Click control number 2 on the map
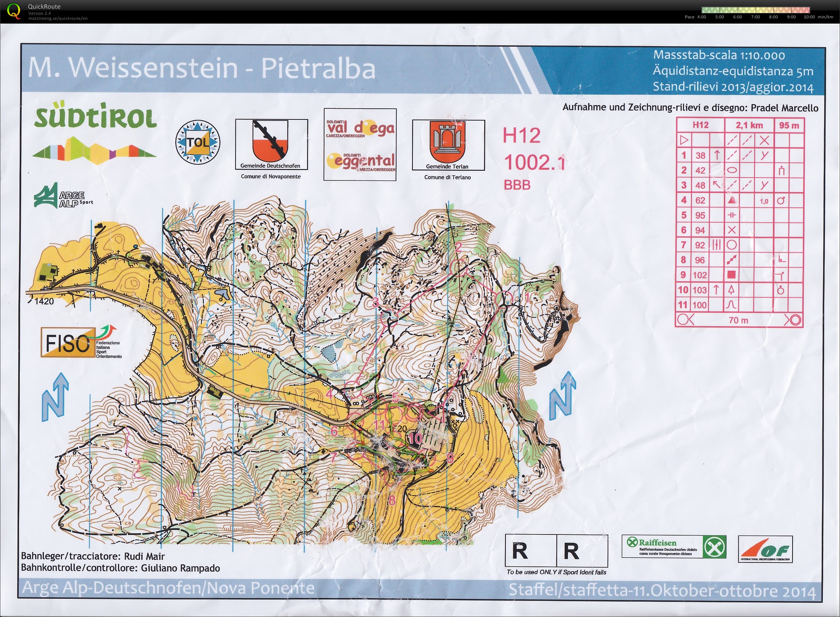The image size is (840, 617). (458, 246)
